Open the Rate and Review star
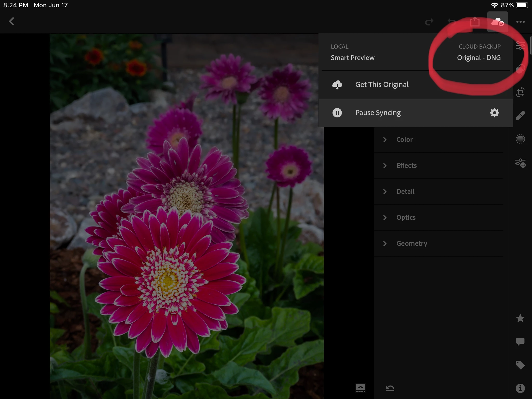532x399 pixels. pyautogui.click(x=520, y=318)
